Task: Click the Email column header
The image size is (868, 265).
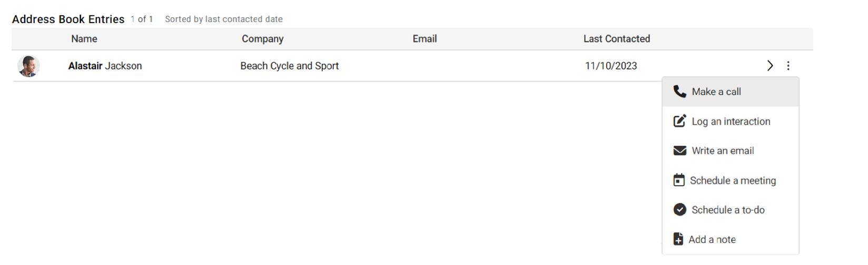Action: 425,39
